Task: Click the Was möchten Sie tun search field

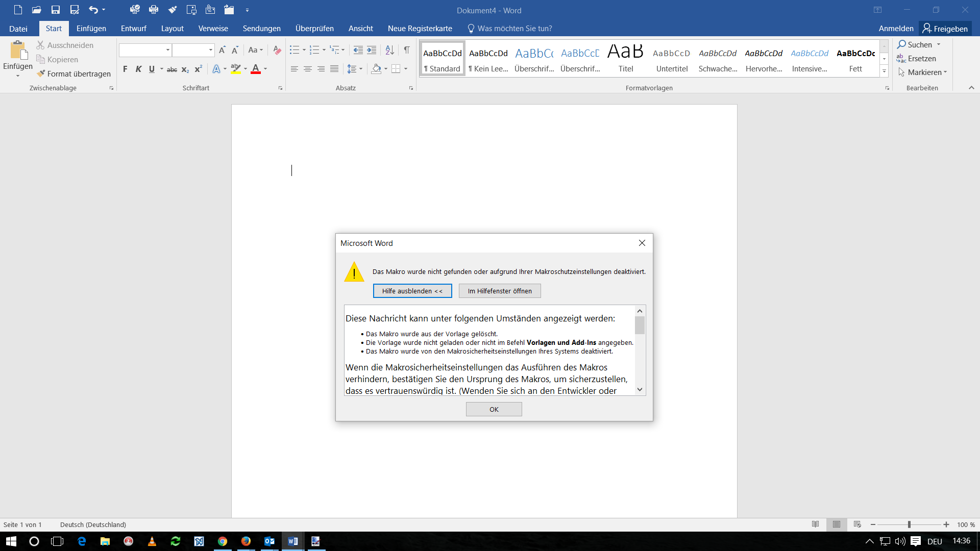Action: 509,29
